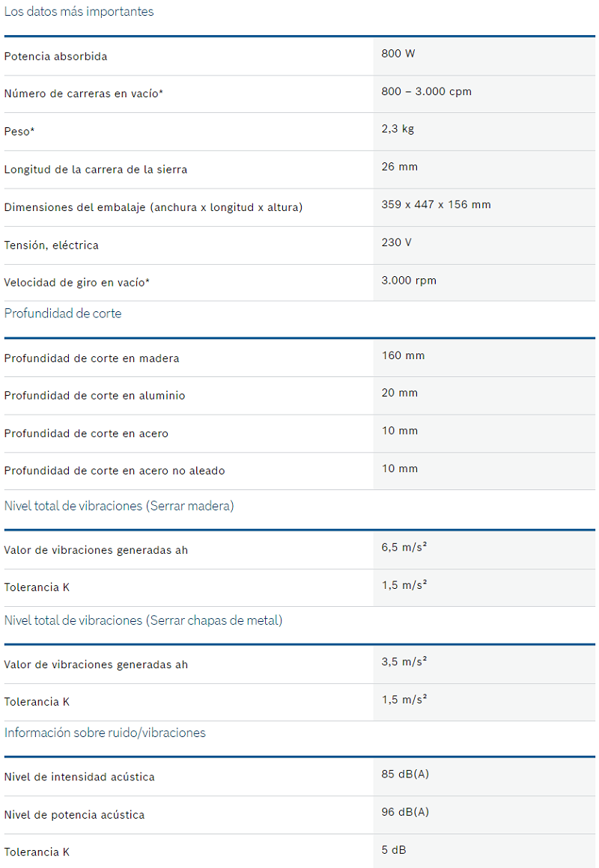The width and height of the screenshot is (599, 868).
Task: Click the '96 dB(A)' acoustic power value
Action: 405,812
